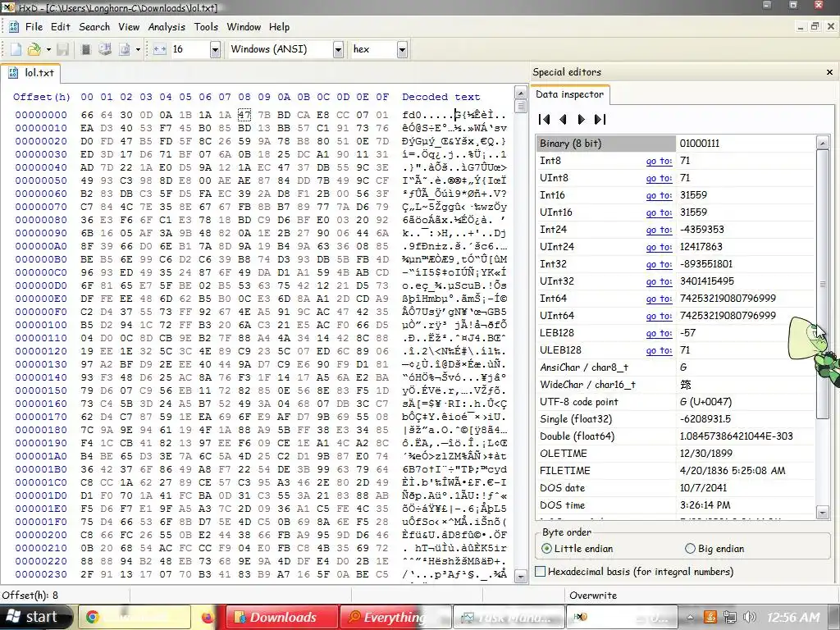
Task: Select Little endian byte order
Action: tap(577, 549)
